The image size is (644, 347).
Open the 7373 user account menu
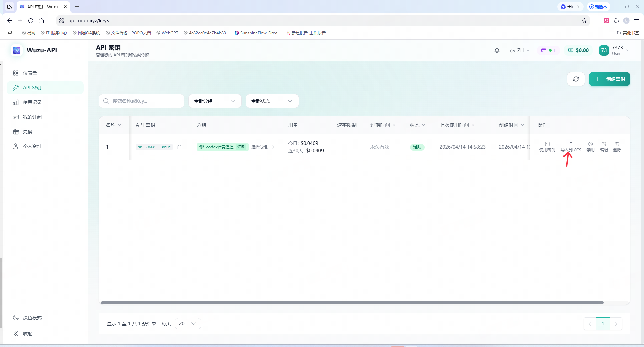[x=614, y=50]
